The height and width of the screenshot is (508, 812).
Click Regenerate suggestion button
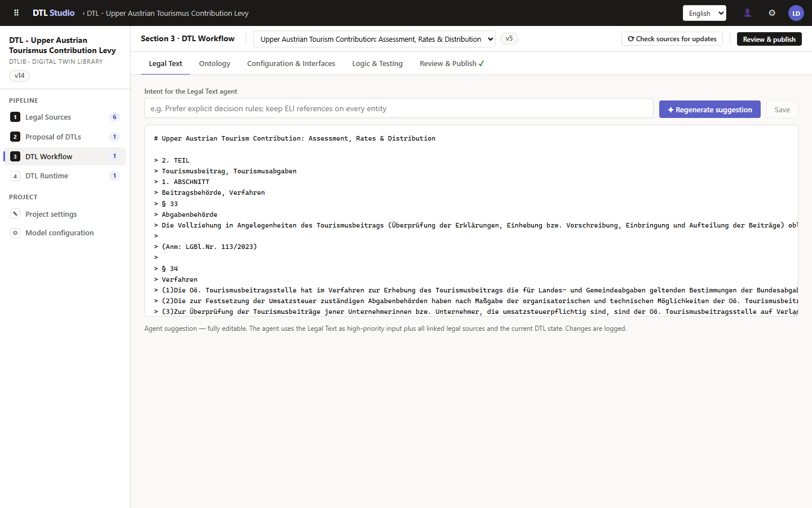click(710, 110)
